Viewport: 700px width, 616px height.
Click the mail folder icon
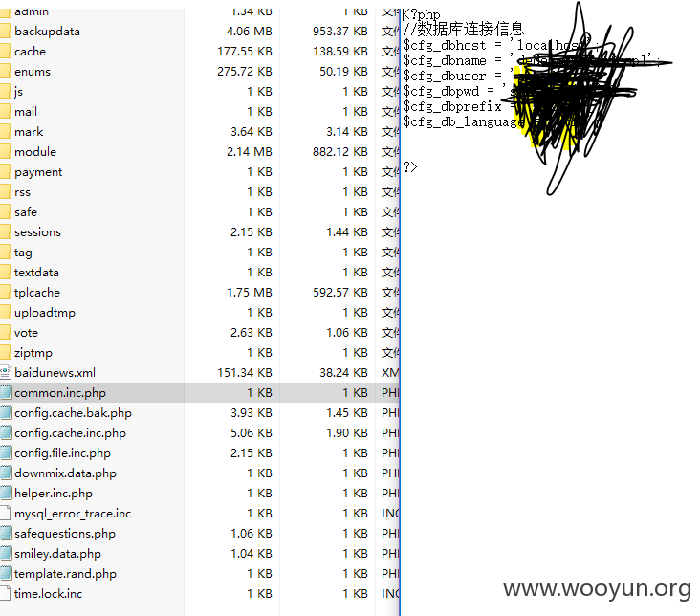click(5, 112)
